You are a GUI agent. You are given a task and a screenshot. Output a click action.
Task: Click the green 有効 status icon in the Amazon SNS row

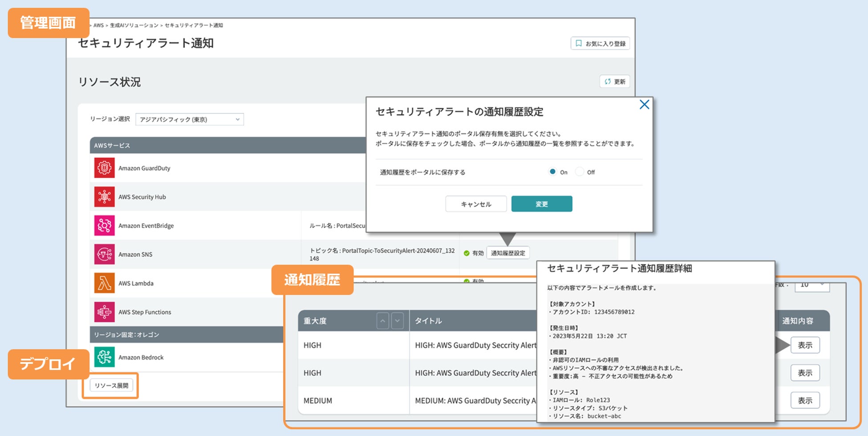click(x=466, y=253)
